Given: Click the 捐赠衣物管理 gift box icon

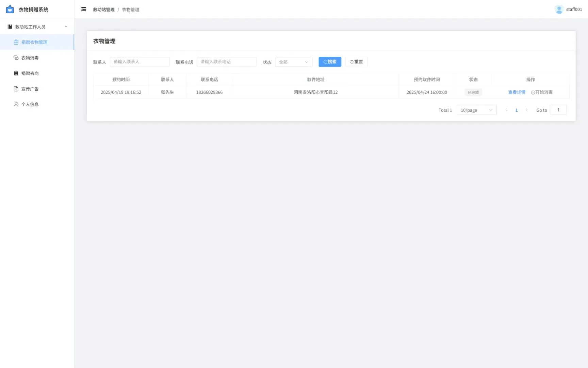Looking at the screenshot, I should pyautogui.click(x=16, y=42).
